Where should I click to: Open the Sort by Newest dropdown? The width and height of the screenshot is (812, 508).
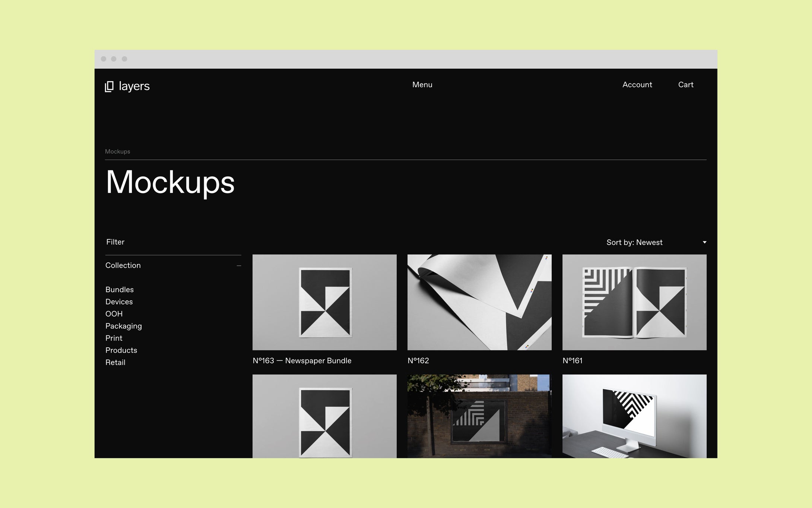pos(656,242)
